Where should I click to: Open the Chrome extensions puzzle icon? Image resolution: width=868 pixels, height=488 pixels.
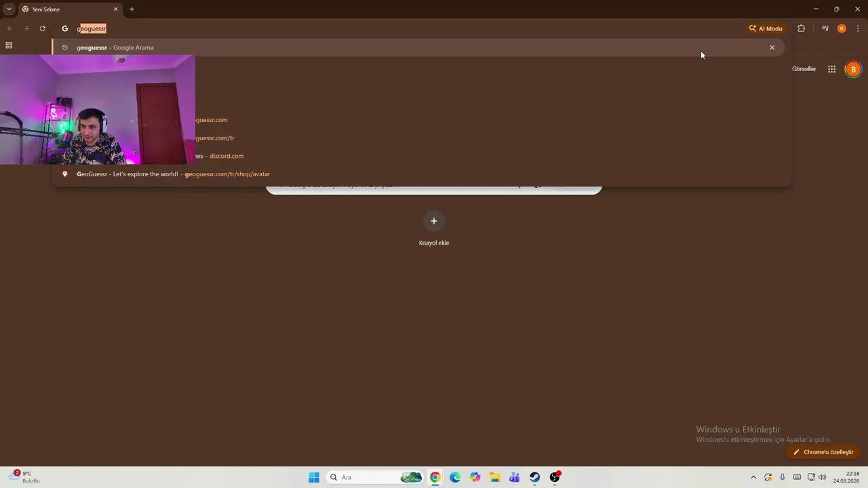[x=801, y=28]
